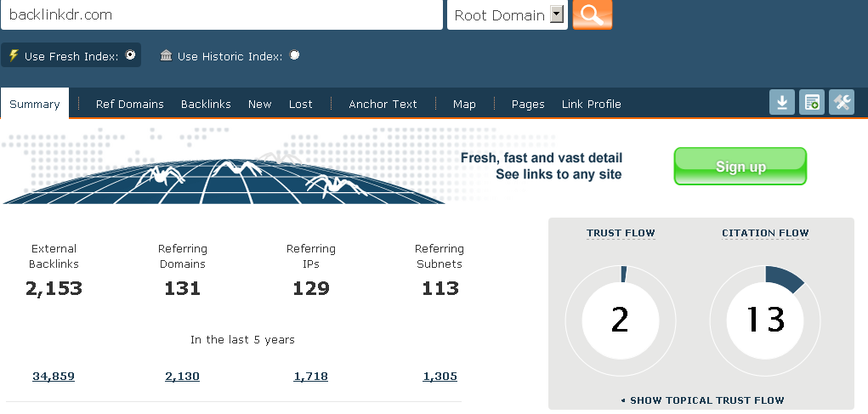Open the tools wrench icon
Screen dimensions: 868x414
(x=842, y=102)
